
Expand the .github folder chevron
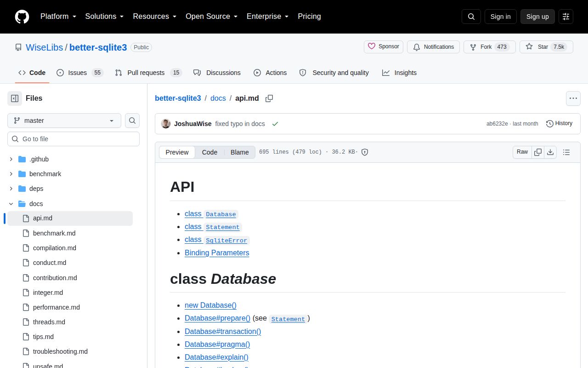tap(11, 159)
